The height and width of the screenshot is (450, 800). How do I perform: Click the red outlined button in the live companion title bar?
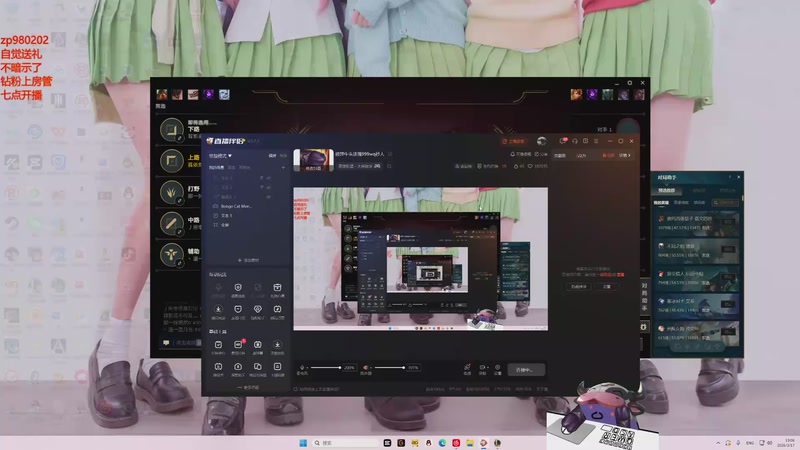pyautogui.click(x=514, y=141)
